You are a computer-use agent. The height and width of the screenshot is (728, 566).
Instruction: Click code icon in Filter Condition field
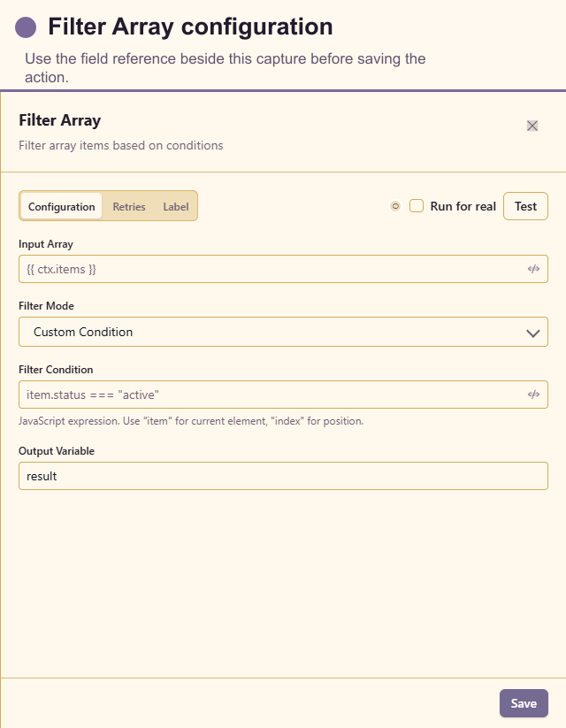tap(533, 395)
